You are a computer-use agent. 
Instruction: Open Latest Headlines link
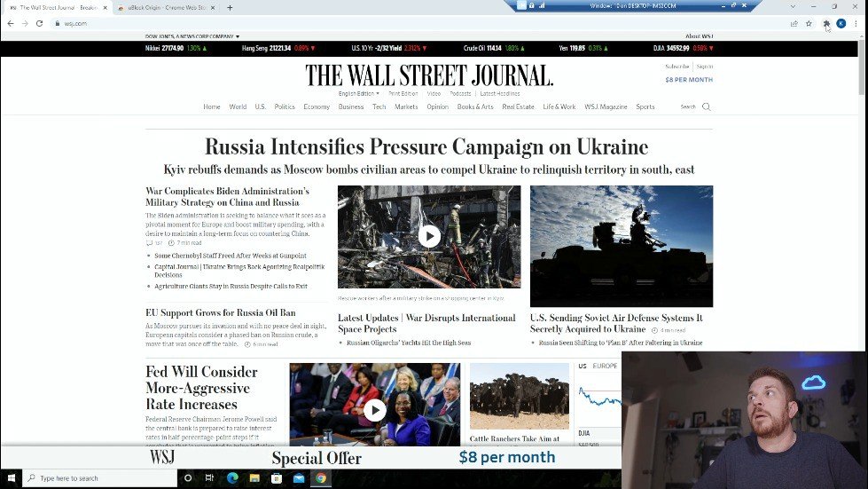(500, 93)
